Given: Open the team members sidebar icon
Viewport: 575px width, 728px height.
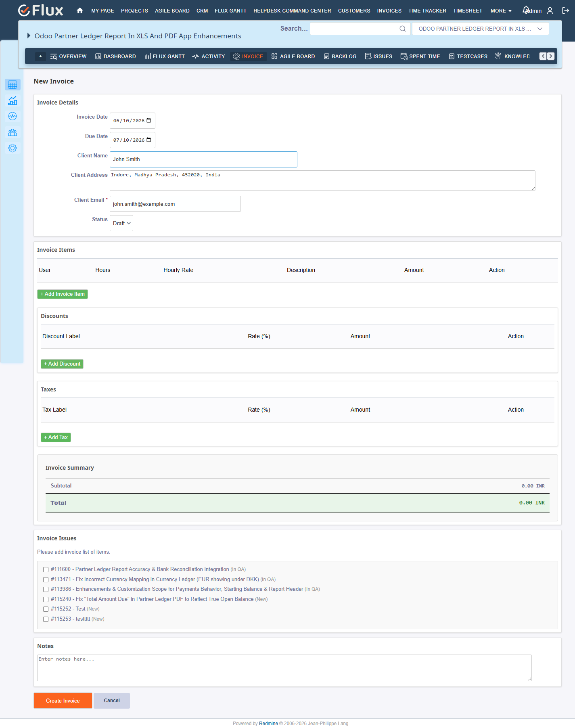Looking at the screenshot, I should 13,132.
